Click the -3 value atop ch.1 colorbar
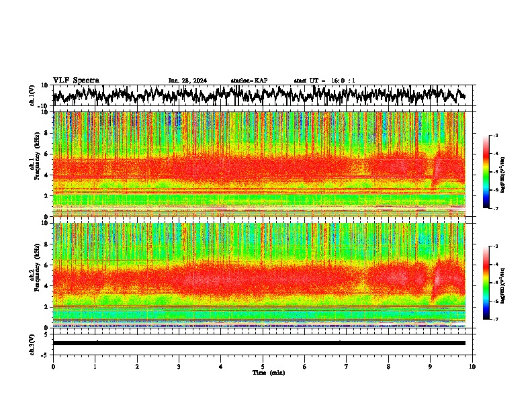Image resolution: width=532 pixels, height=411 pixels. click(496, 136)
